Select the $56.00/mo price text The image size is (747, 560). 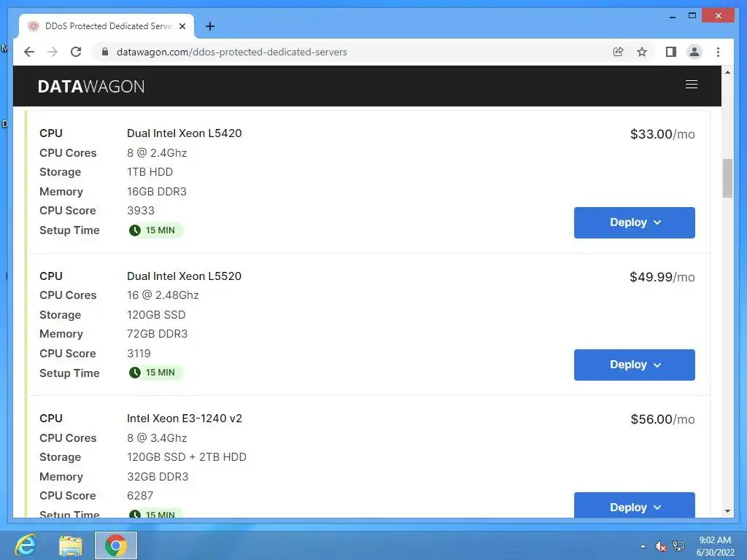click(662, 419)
